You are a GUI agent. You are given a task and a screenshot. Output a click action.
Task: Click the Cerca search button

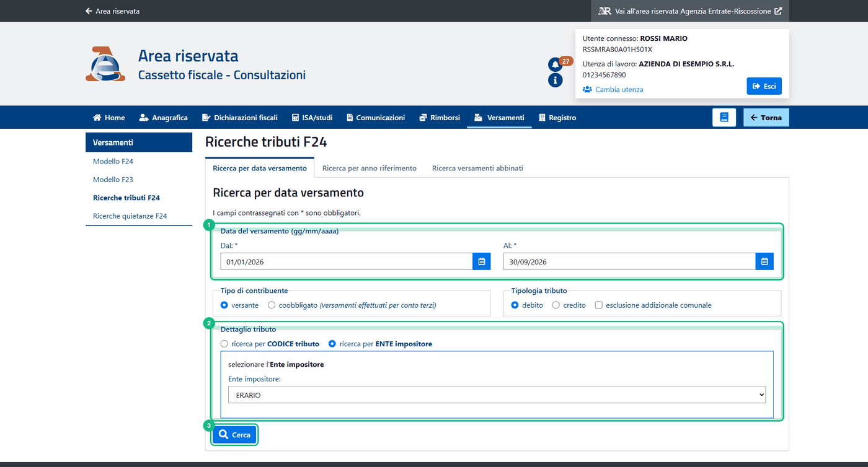click(234, 435)
